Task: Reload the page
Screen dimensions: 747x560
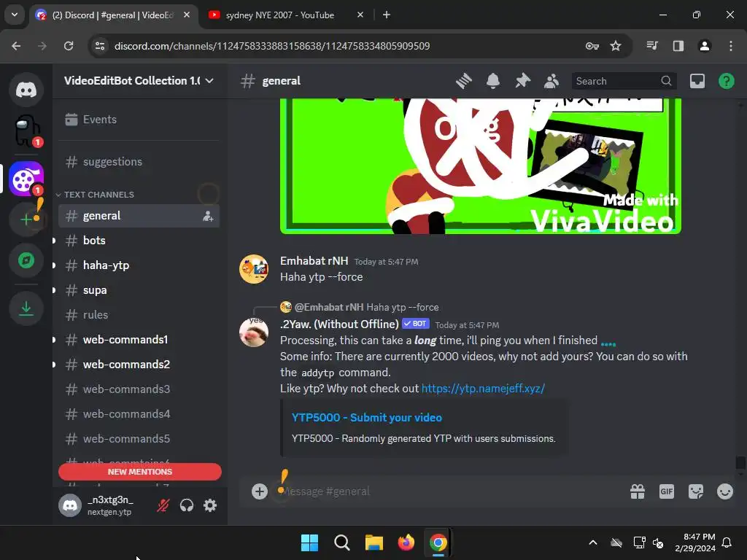Action: click(69, 46)
